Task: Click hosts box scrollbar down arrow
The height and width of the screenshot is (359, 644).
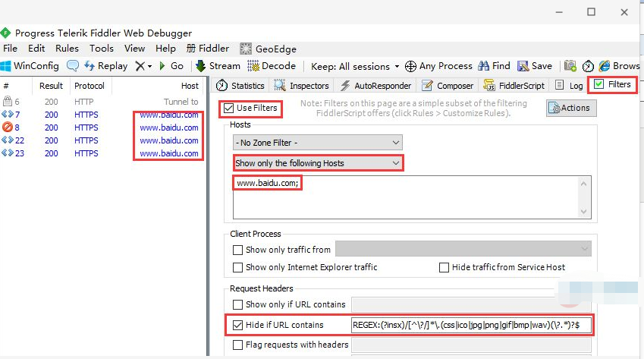Action: 583,212
